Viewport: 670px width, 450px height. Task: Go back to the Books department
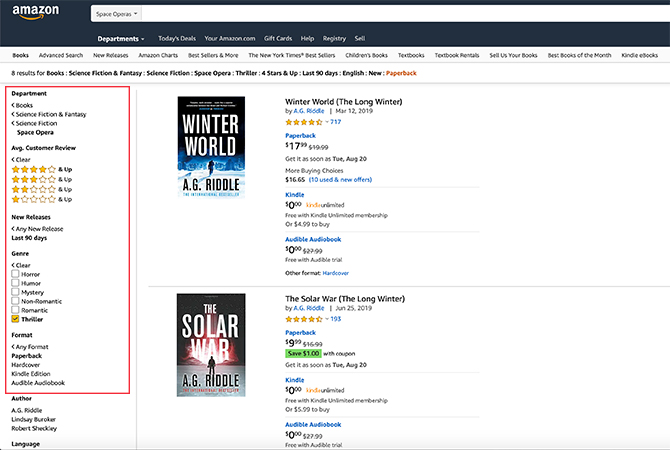22,105
